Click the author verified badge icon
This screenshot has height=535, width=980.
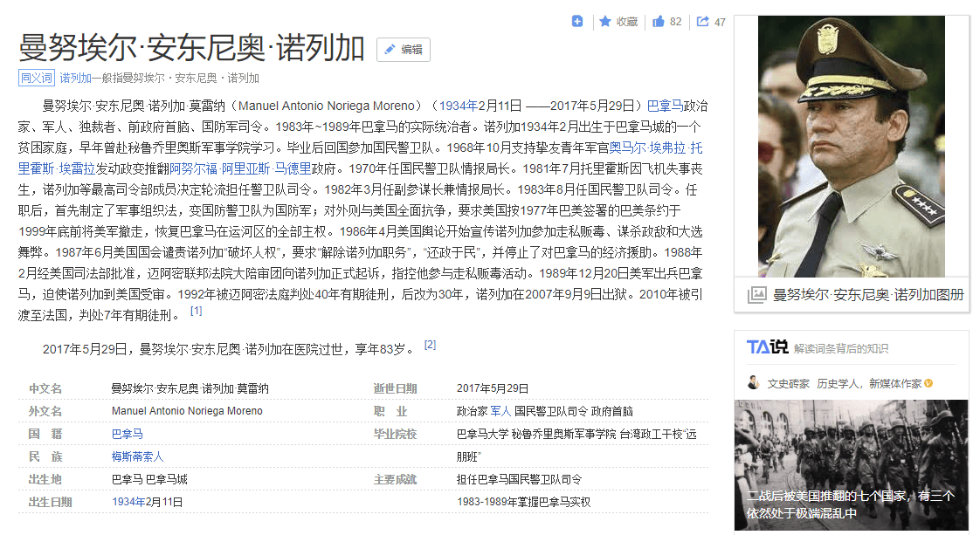pos(928,383)
